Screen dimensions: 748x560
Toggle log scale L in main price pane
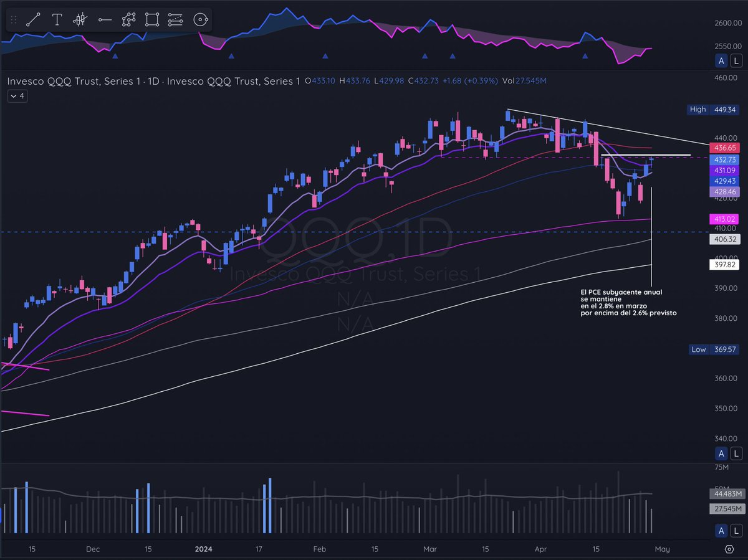[736, 453]
